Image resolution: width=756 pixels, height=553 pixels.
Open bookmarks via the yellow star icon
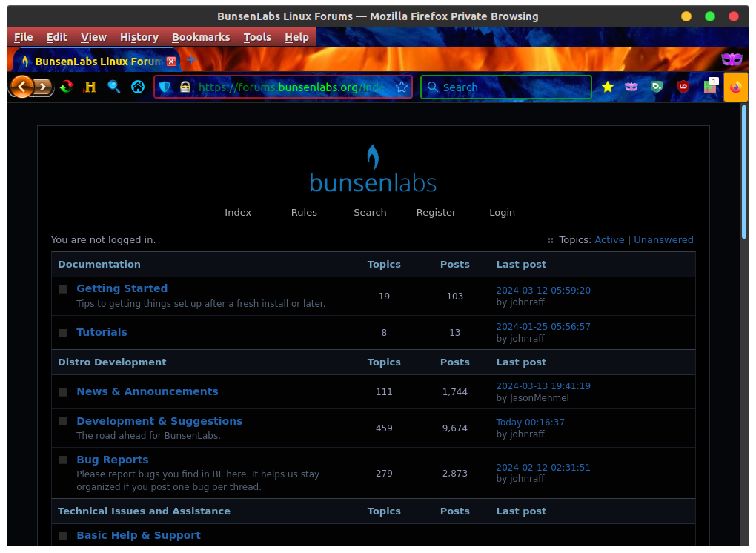pos(608,87)
